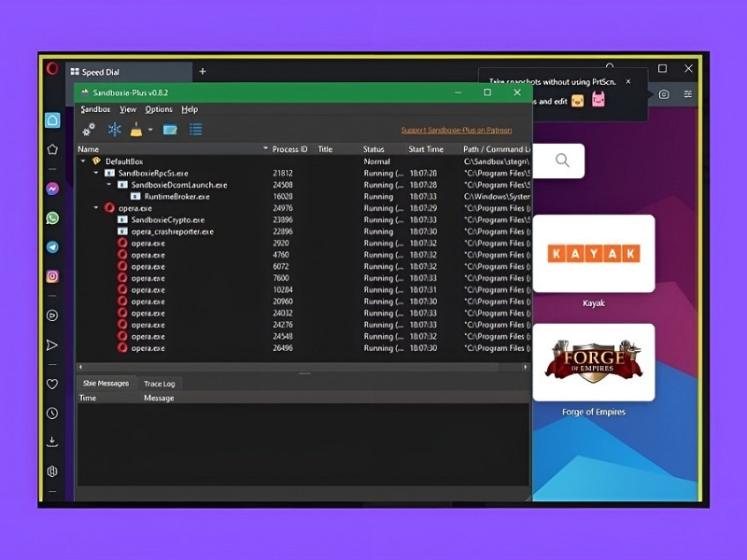
Task: Collapse the DefaultBox tree node
Action: (x=83, y=161)
